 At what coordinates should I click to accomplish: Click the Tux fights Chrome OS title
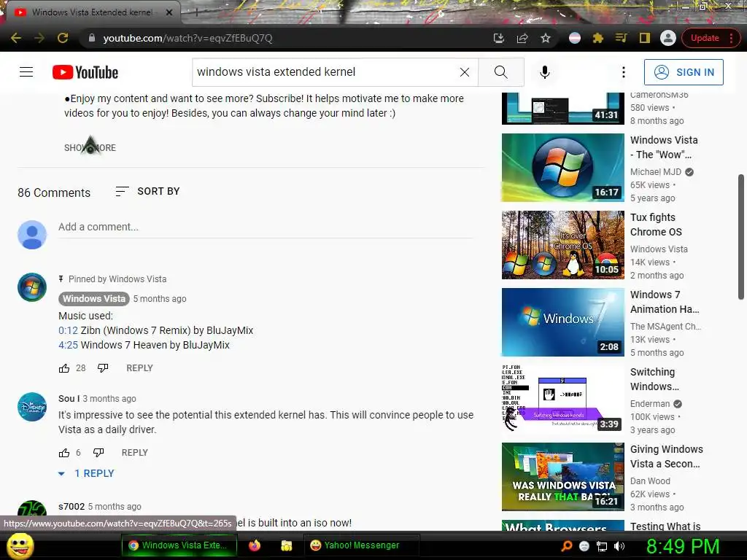[x=656, y=225]
